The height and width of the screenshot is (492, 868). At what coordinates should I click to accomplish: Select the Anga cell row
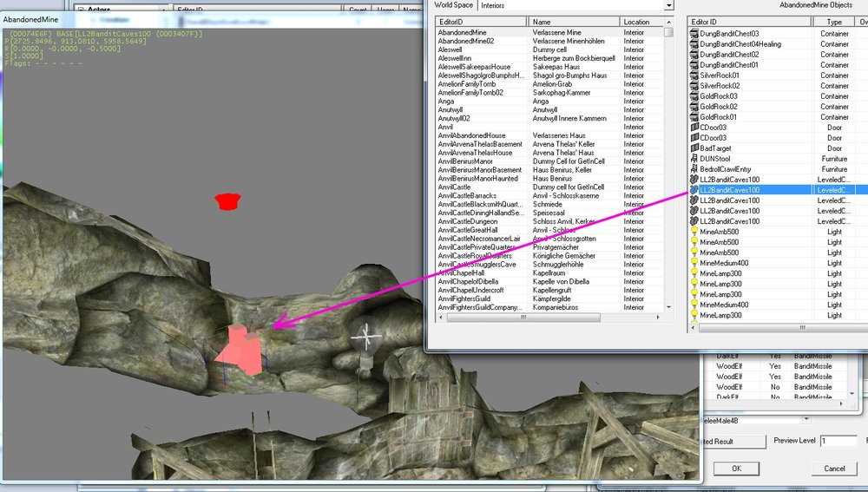point(549,102)
